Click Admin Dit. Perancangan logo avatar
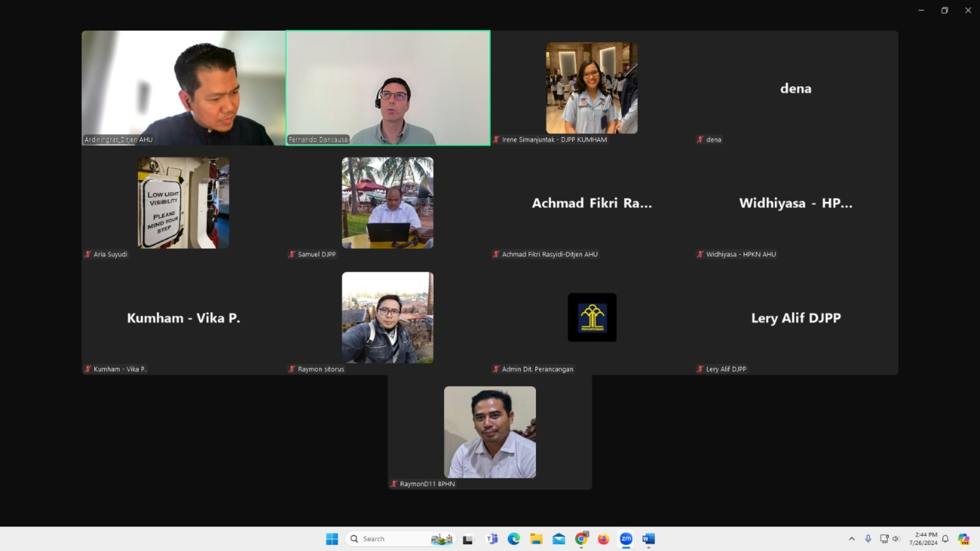980x551 pixels. click(x=592, y=317)
